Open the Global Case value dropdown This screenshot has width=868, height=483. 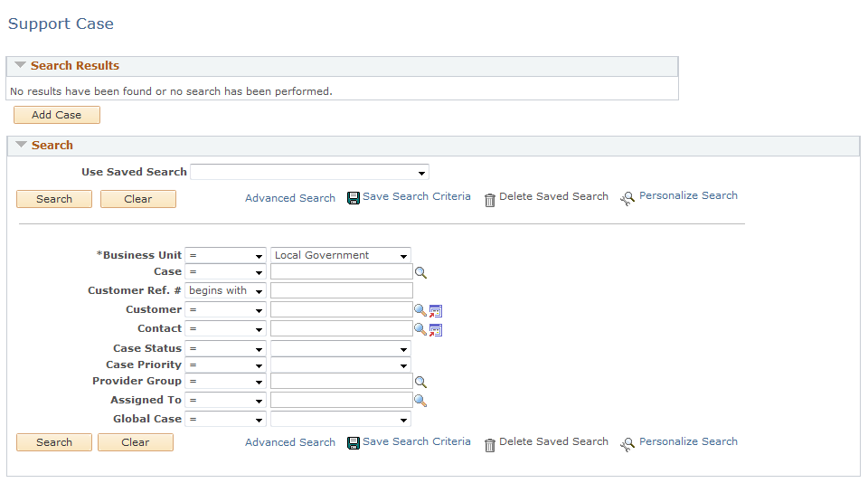341,419
